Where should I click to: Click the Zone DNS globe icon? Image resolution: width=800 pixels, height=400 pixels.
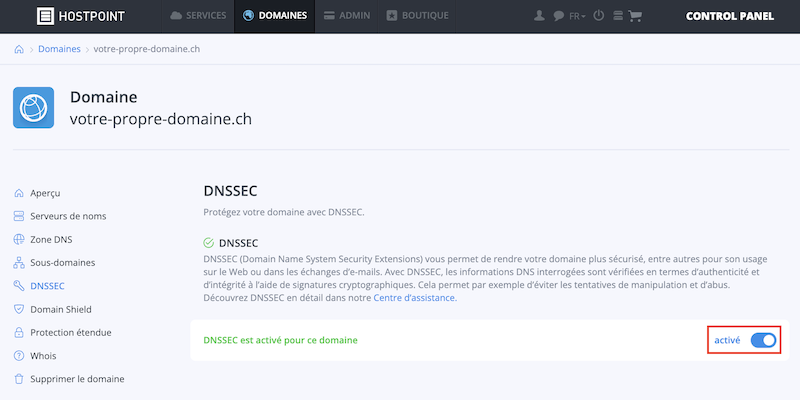click(19, 239)
